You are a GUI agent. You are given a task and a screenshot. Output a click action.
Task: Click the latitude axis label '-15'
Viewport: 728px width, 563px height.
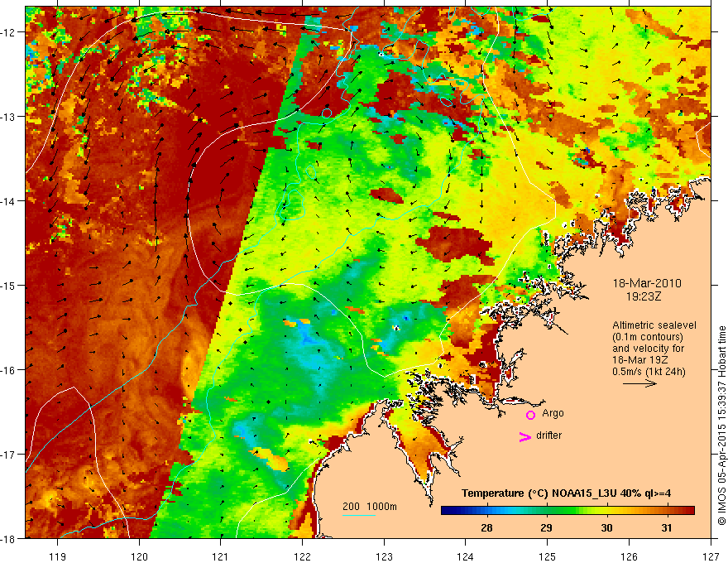click(x=9, y=285)
